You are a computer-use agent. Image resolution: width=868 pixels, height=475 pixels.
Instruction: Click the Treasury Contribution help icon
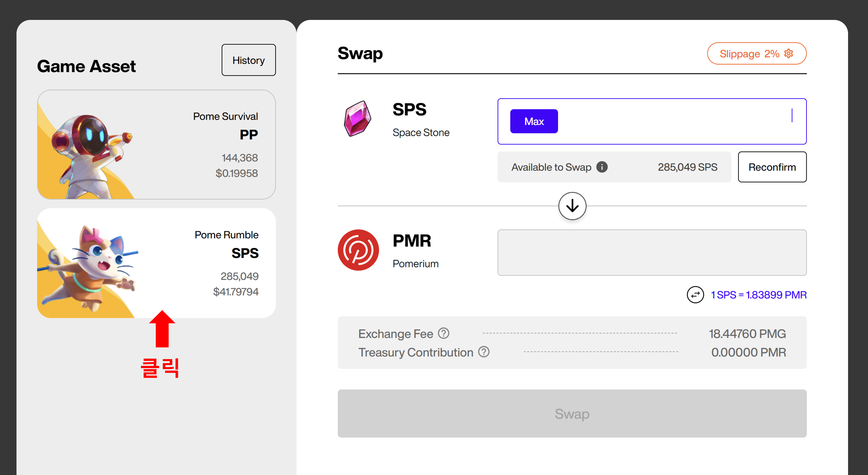click(484, 352)
